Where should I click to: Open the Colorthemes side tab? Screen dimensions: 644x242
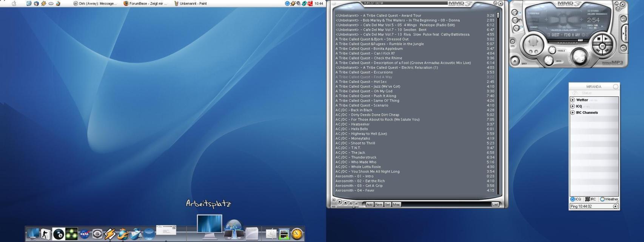coord(625,33)
